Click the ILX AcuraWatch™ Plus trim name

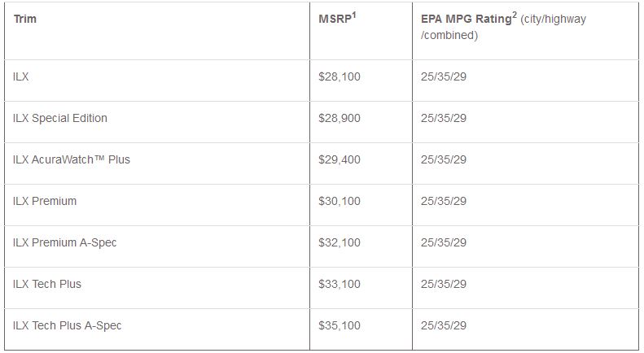coord(72,159)
